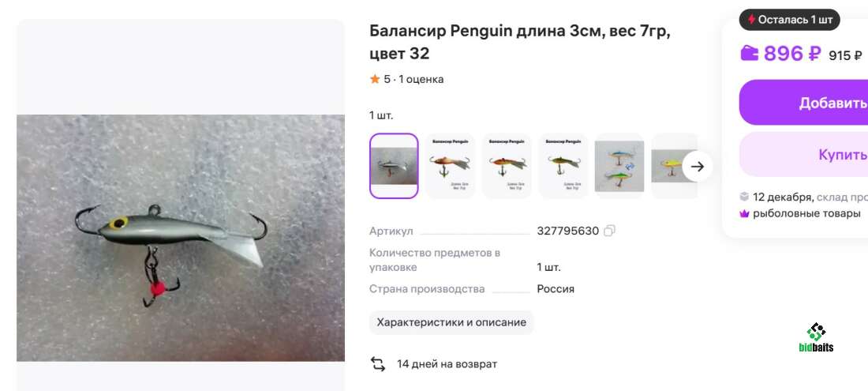
Task: Select the first silver lure thumbnail
Action: click(394, 166)
